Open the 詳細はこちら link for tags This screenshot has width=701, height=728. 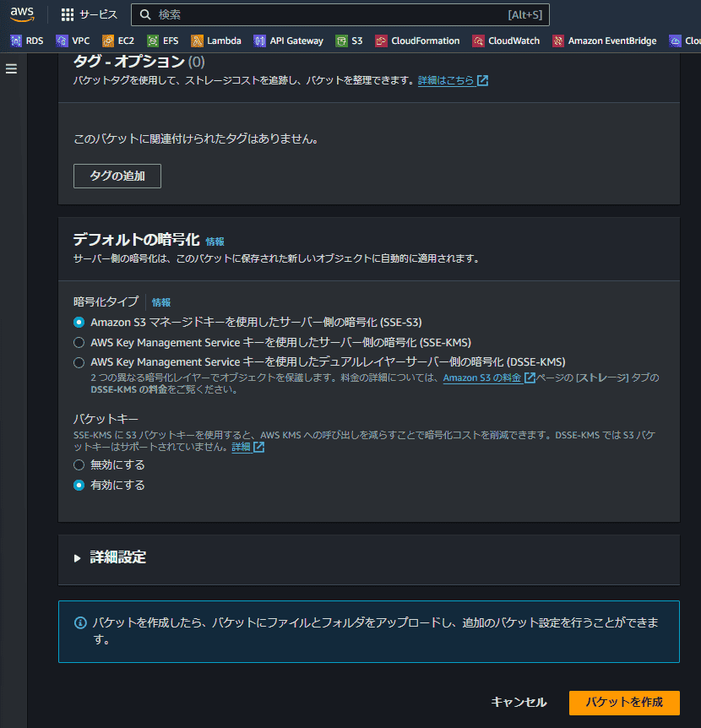pyautogui.click(x=446, y=80)
